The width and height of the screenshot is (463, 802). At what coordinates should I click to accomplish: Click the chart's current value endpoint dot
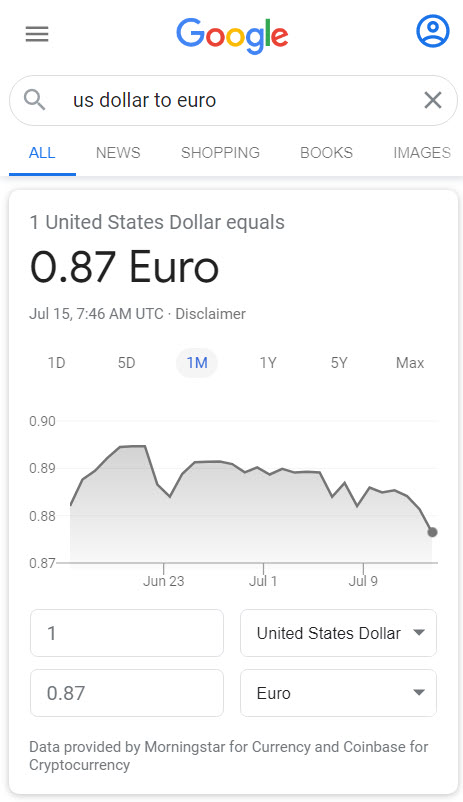click(x=432, y=532)
